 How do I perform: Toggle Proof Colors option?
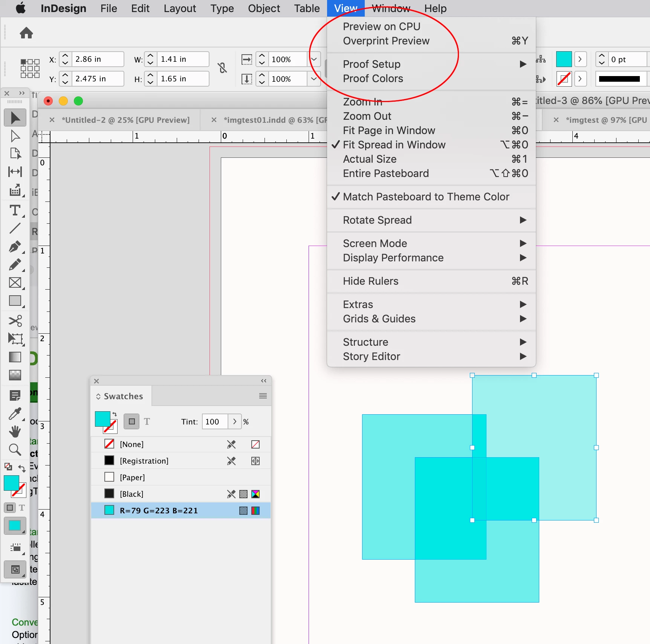coord(431,79)
